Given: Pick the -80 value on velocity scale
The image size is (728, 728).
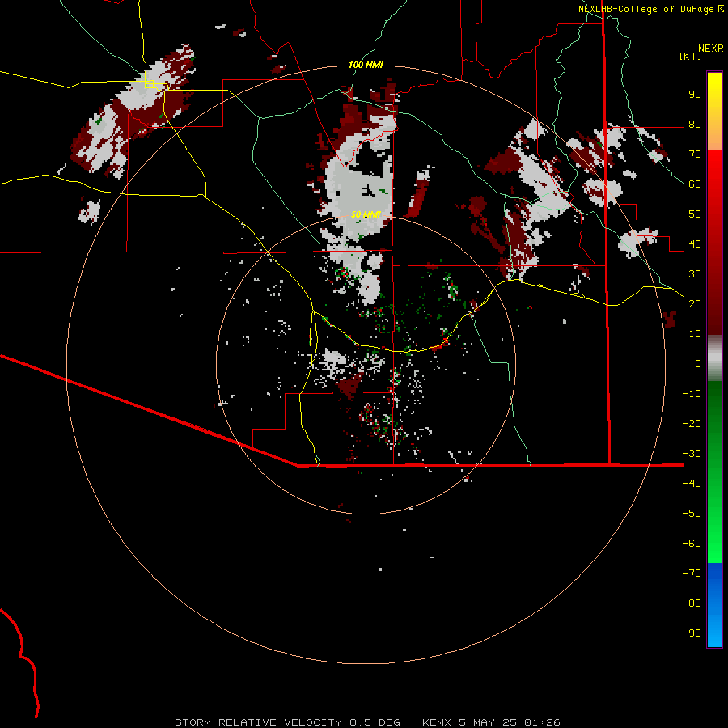Looking at the screenshot, I should coord(692,603).
